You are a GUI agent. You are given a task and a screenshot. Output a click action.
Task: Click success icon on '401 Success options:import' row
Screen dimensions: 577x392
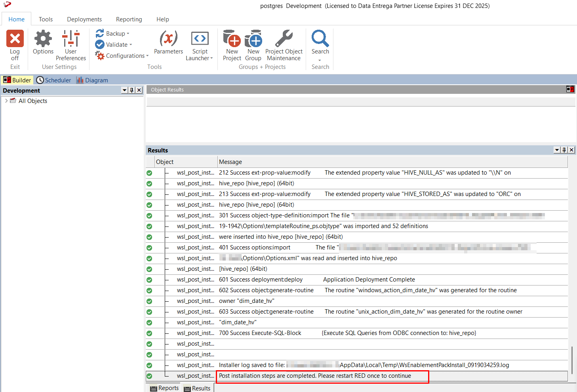pyautogui.click(x=149, y=248)
